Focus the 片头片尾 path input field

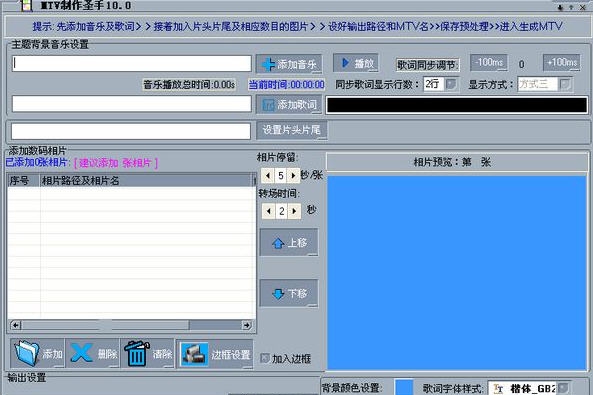[x=131, y=131]
